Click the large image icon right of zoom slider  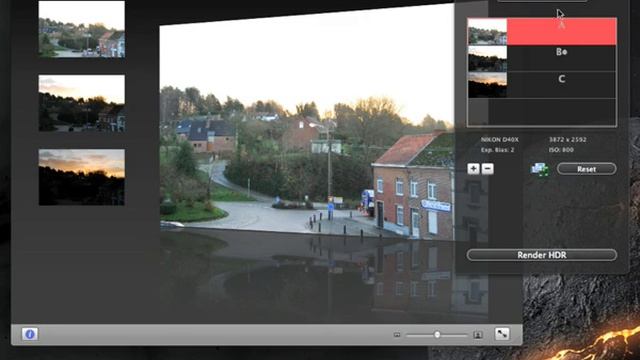[478, 335]
